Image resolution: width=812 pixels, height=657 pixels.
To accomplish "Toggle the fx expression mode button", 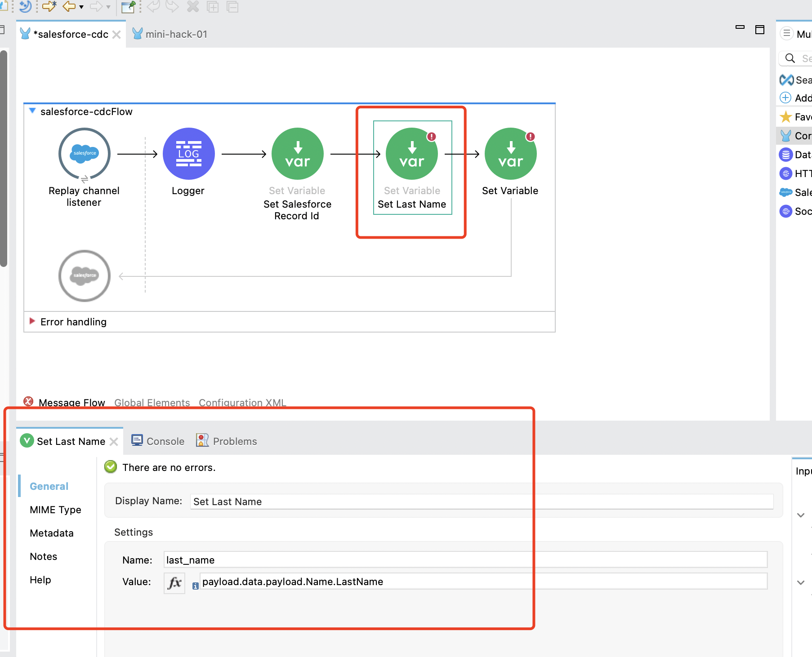I will point(174,583).
